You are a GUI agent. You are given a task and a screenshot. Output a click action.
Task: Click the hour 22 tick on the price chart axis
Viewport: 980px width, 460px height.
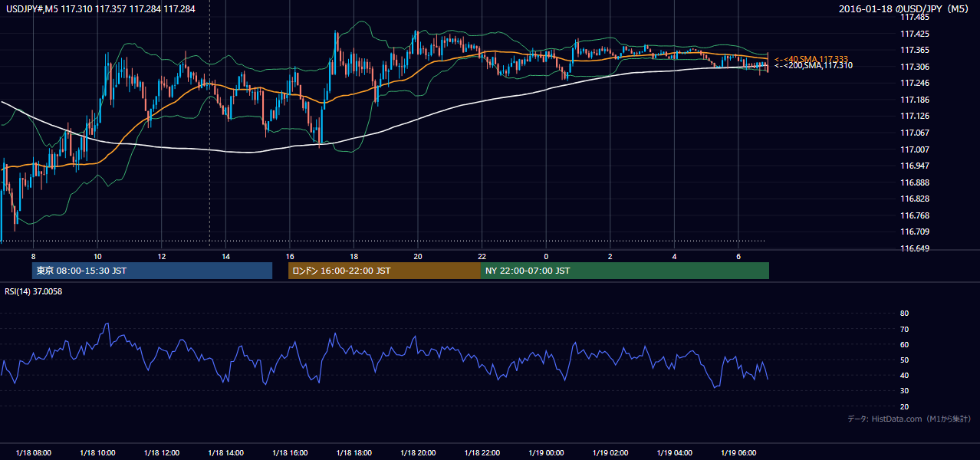482,256
